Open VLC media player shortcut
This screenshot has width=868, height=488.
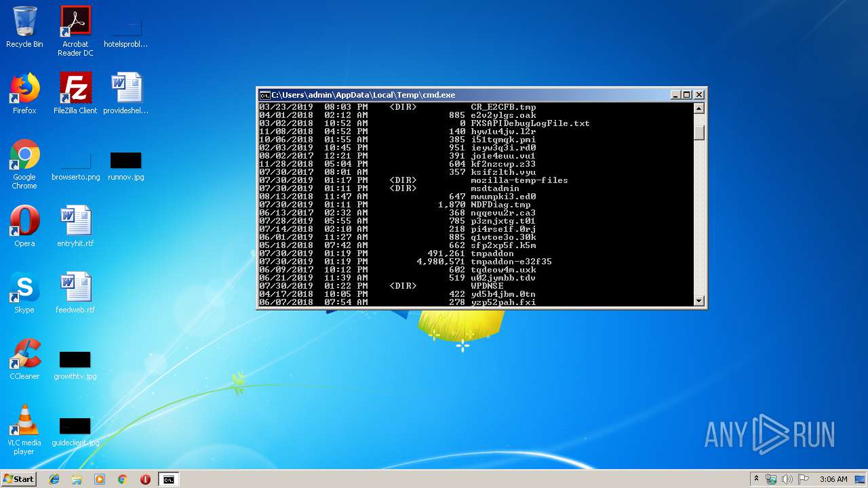tap(24, 430)
